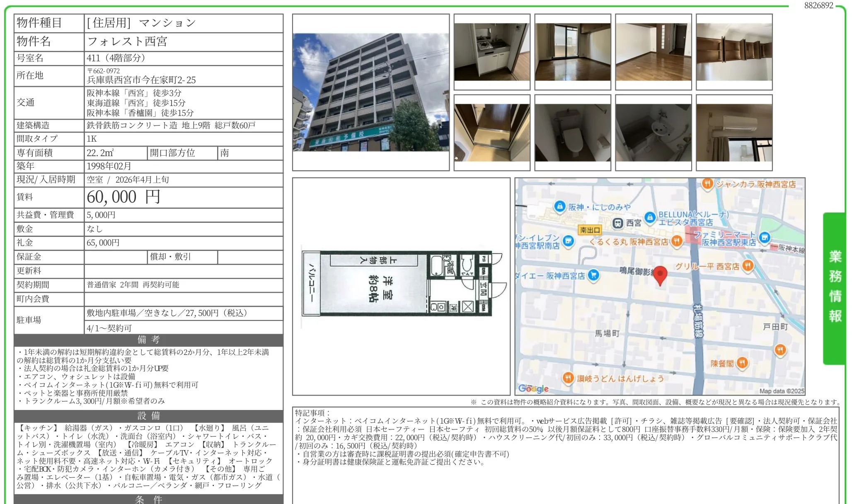View the kitchen photo thumbnail

[x=492, y=51]
